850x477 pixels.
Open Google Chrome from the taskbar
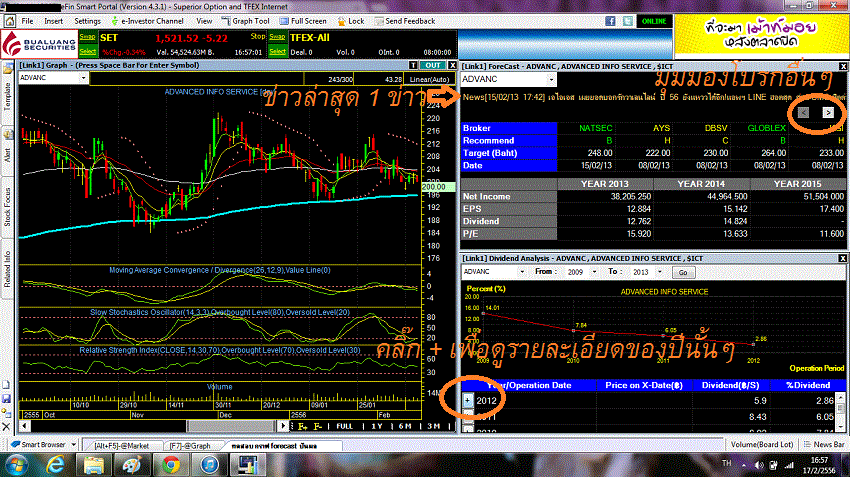pyautogui.click(x=171, y=465)
